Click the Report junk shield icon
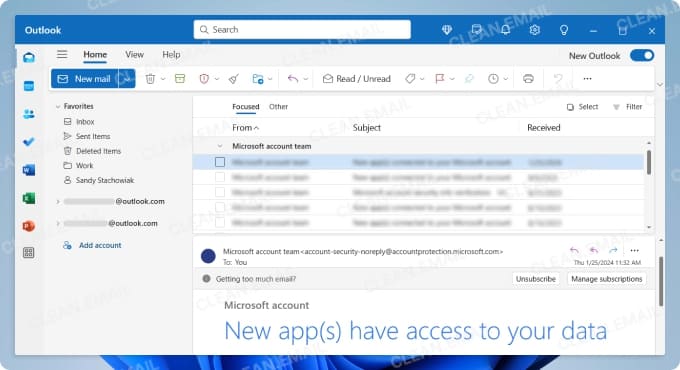This screenshot has height=370, width=680. (204, 79)
